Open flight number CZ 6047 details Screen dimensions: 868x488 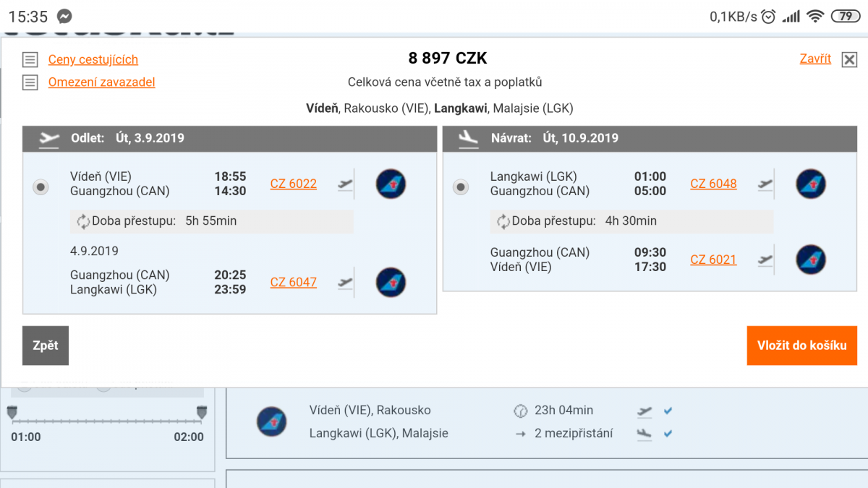pyautogui.click(x=293, y=282)
